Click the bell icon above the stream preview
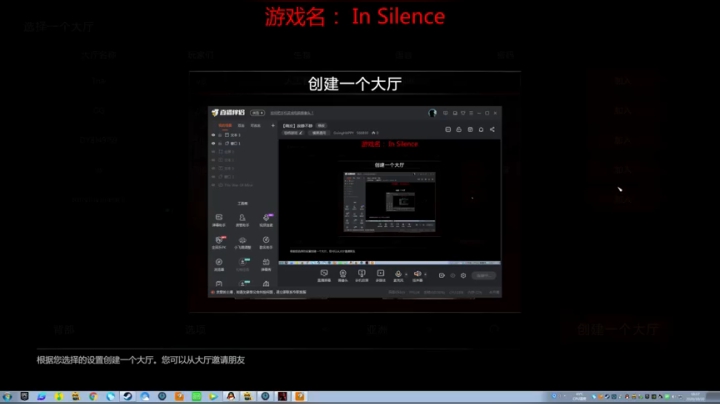Viewport: 720px width, 404px height. pyautogui.click(x=481, y=129)
